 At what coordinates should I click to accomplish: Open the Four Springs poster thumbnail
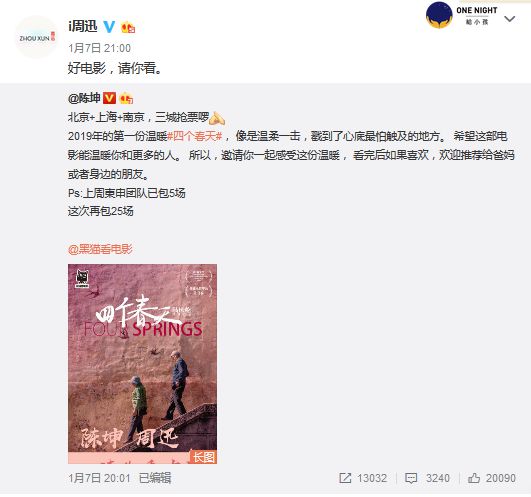click(143, 364)
